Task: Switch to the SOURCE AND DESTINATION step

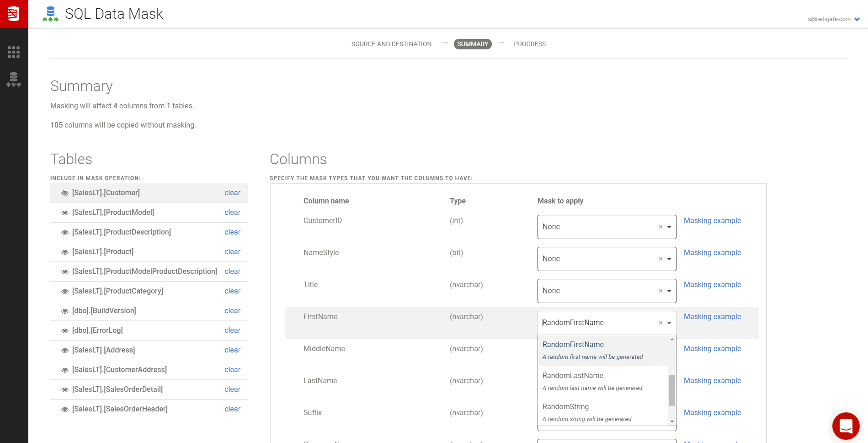Action: 391,44
